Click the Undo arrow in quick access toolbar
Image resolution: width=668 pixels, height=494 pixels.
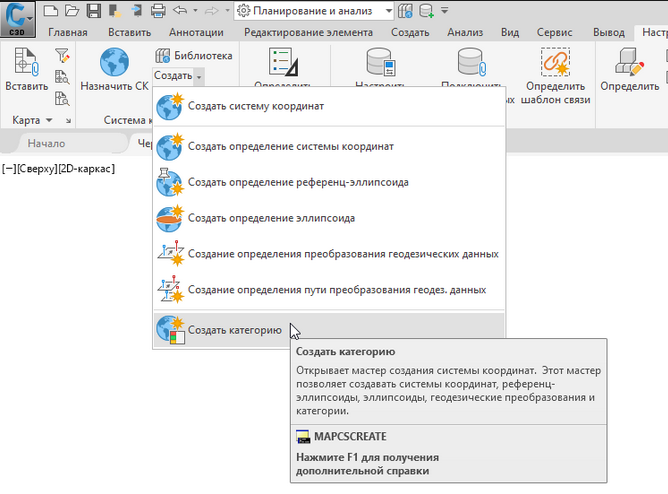(180, 11)
